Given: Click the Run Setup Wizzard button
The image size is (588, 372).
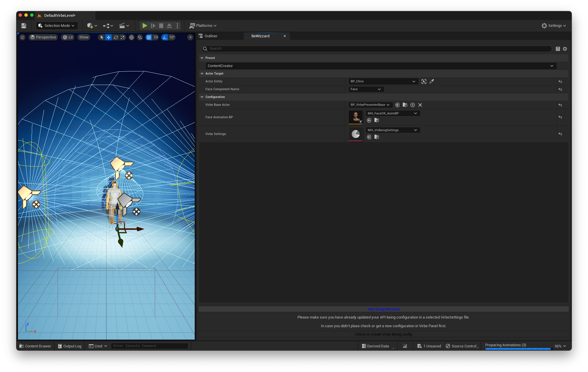Looking at the screenshot, I should click(383, 309).
